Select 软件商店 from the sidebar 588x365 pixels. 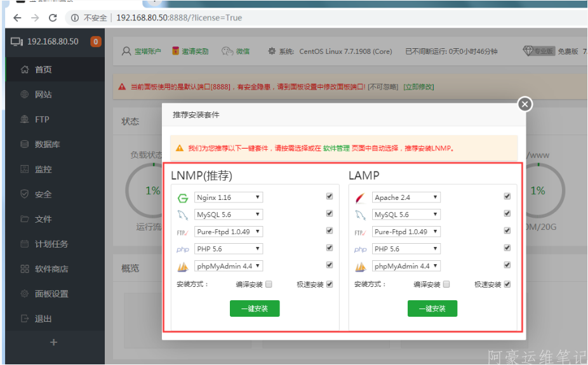click(x=51, y=269)
